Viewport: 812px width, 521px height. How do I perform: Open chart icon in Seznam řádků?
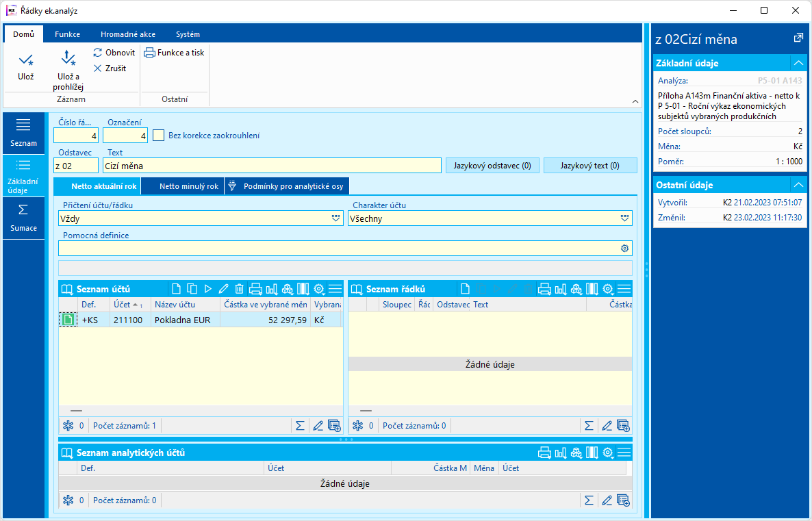(x=560, y=289)
